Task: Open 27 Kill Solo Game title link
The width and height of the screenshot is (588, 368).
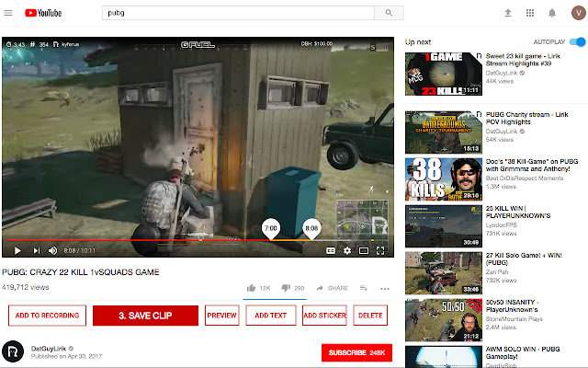Action: (x=524, y=259)
